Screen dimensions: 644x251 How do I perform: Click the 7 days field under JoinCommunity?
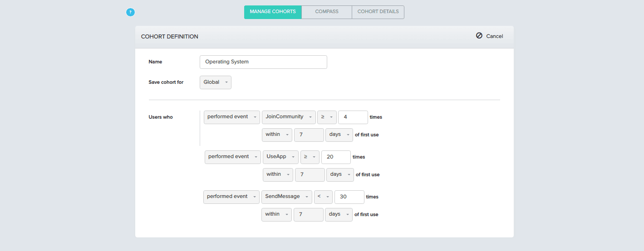309,135
